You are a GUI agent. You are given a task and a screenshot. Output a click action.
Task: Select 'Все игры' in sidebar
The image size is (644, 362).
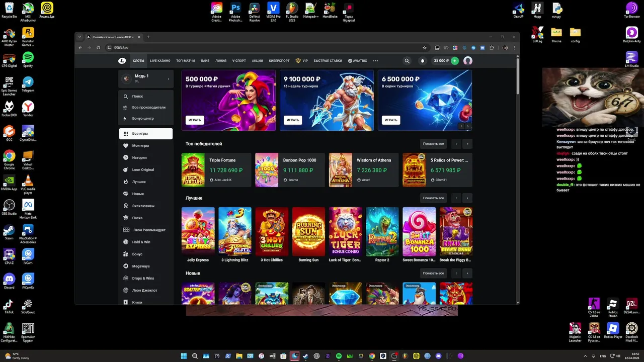click(x=146, y=134)
